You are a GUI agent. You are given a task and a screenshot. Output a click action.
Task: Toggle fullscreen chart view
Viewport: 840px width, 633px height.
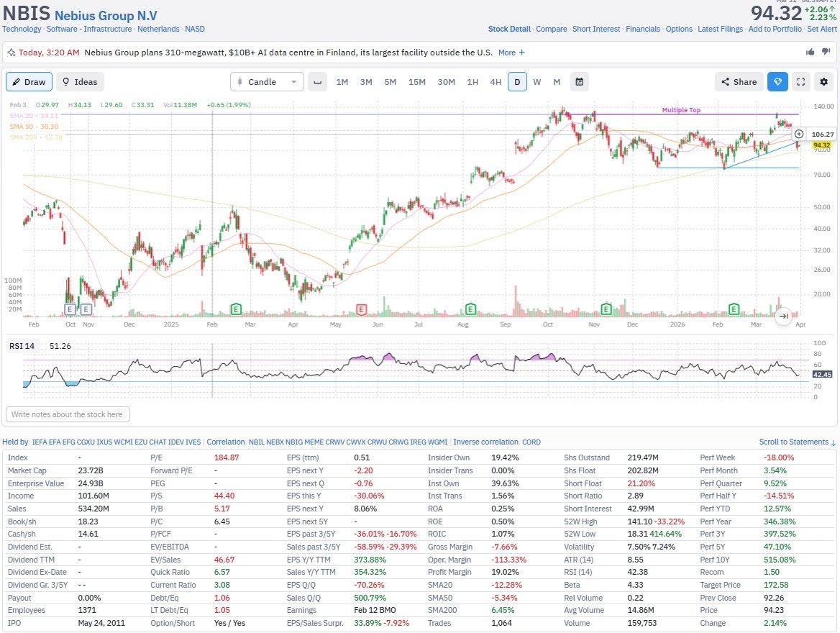801,82
